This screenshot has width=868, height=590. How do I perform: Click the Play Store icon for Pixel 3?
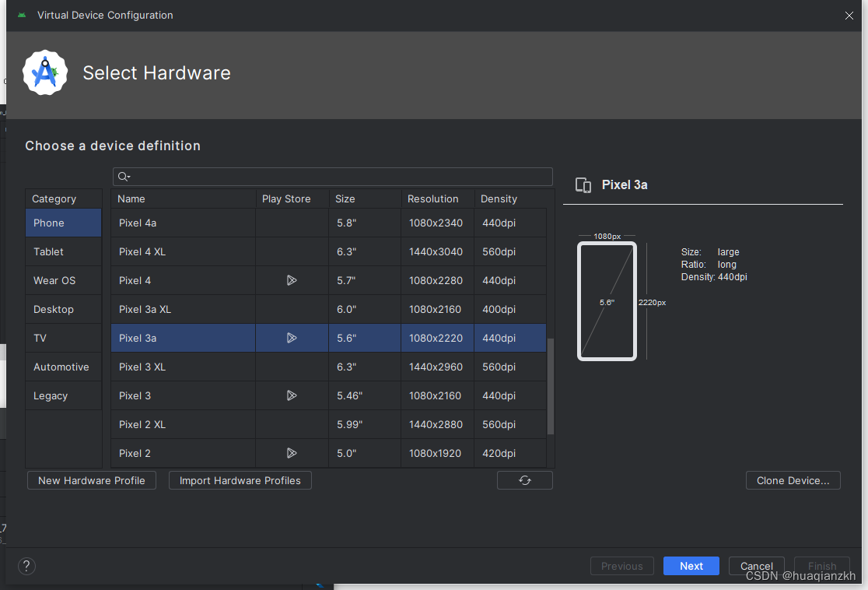(292, 395)
